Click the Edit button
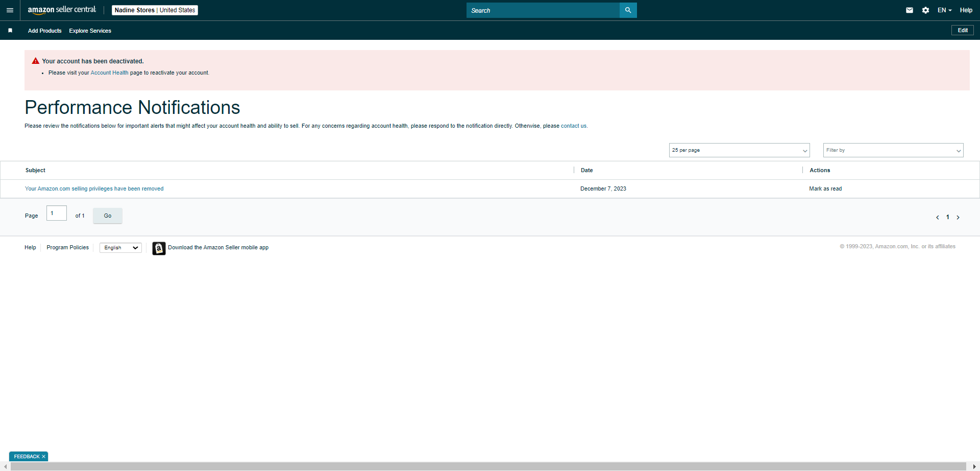Screen dimensions: 980x471 pos(963,30)
